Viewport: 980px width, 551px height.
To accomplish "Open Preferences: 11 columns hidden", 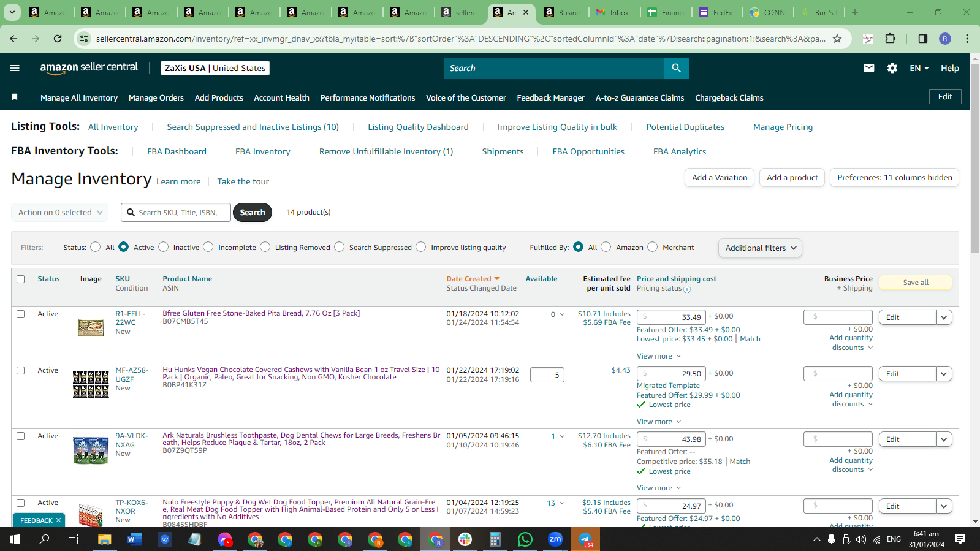I will (894, 178).
